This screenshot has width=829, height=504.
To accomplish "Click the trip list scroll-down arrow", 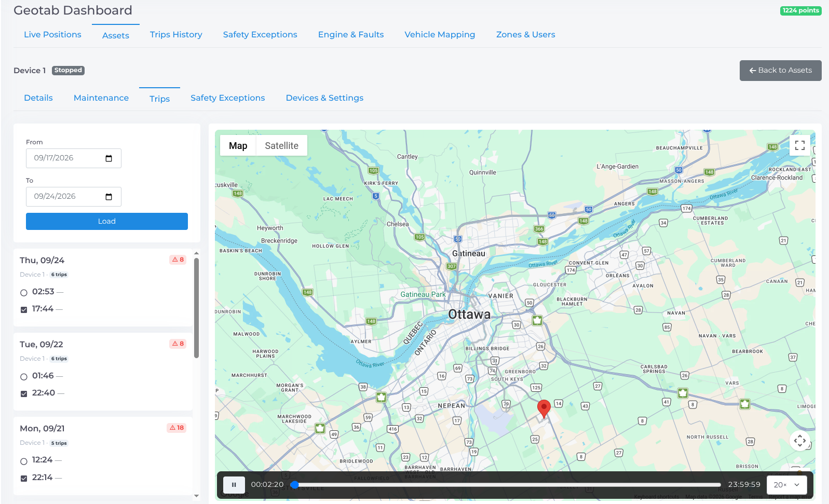I will click(196, 496).
